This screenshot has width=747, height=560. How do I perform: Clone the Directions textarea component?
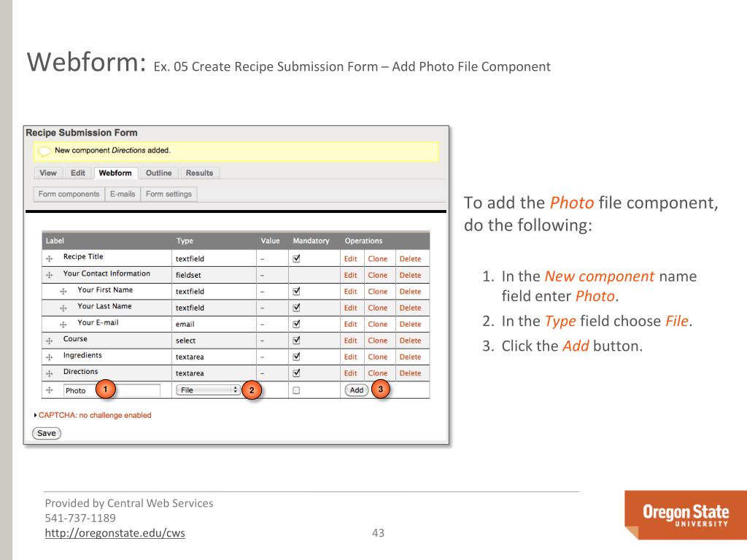click(377, 373)
